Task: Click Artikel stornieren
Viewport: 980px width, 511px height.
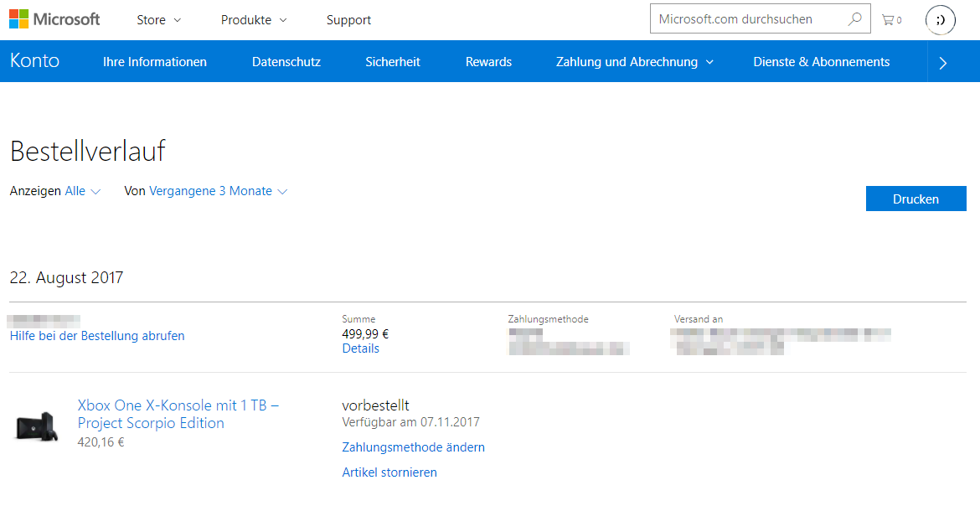Action: click(x=389, y=472)
